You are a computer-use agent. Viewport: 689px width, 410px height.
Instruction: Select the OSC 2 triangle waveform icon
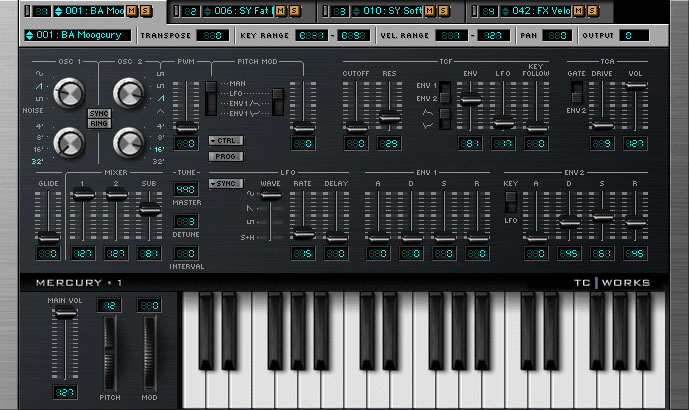161,112
